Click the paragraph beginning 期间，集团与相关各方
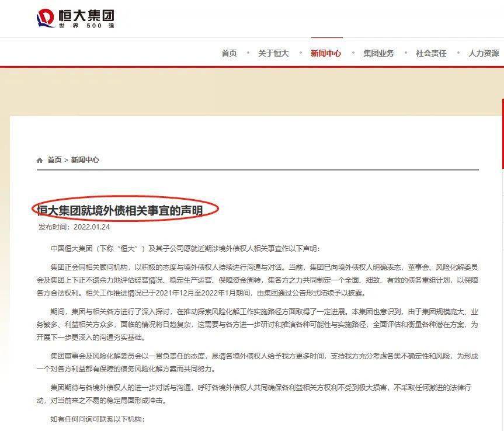Image resolution: width=504 pixels, height=431 pixels. 257,324
